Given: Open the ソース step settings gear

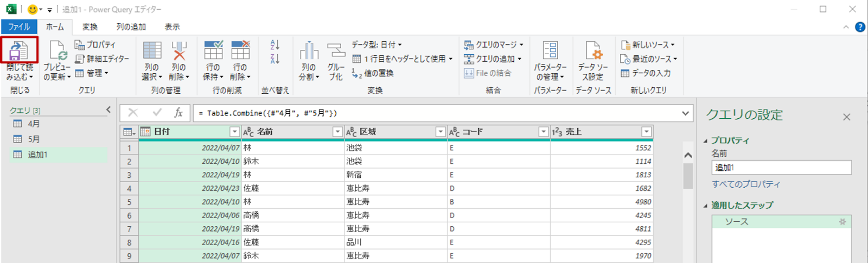Looking at the screenshot, I should coord(843,222).
